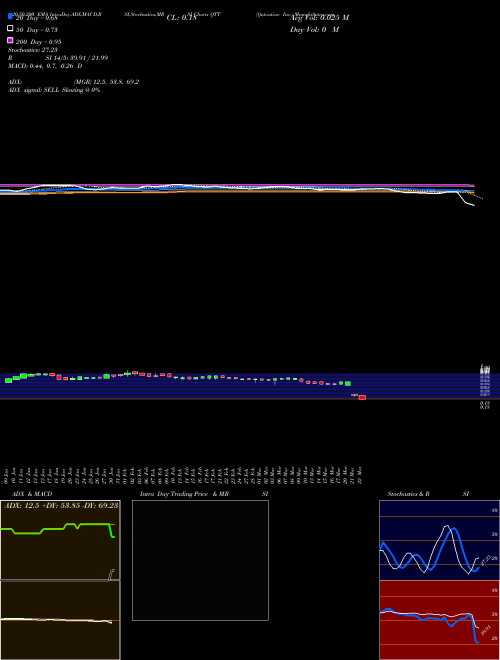Click the 'Avg Vol: 0.025 M' label
500x660 pixels.
click(319, 18)
